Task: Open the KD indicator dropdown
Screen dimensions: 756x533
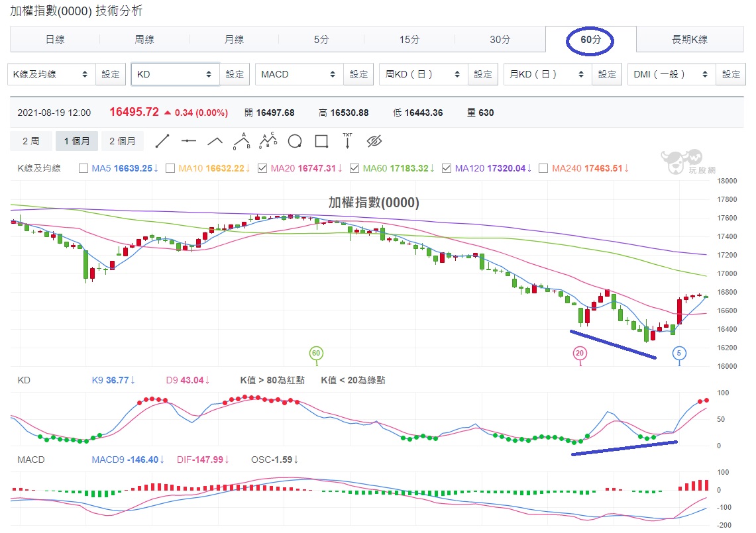Action: point(174,73)
